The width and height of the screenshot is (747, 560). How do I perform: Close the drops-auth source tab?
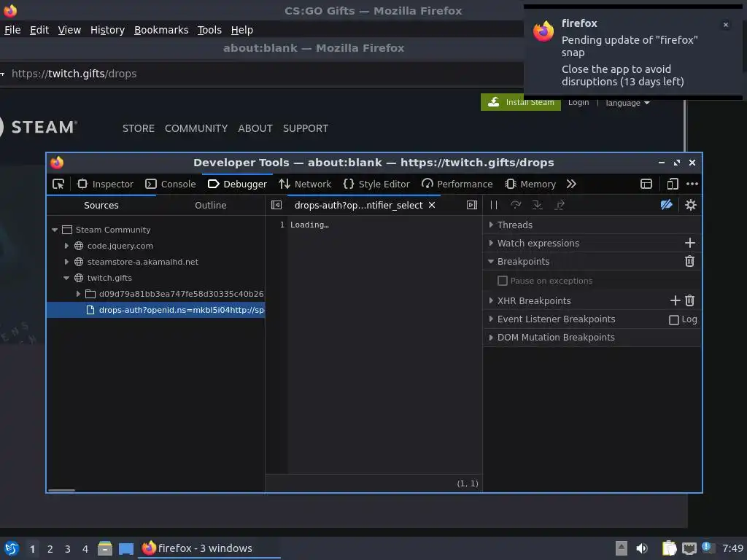432,205
